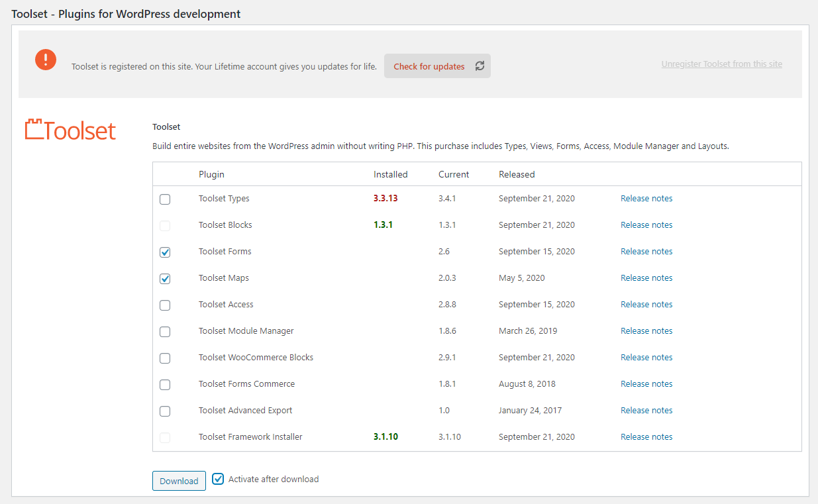Tick the Toolset Access checkbox
This screenshot has height=504, width=818.
(x=165, y=305)
